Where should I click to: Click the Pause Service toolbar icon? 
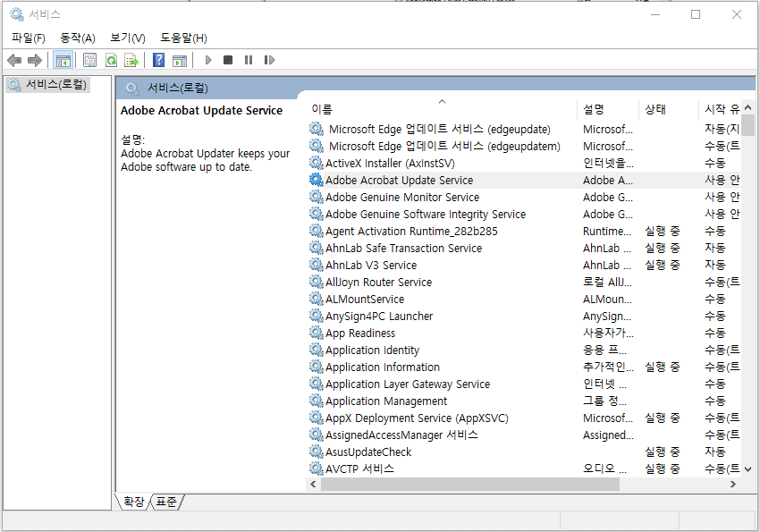(249, 60)
